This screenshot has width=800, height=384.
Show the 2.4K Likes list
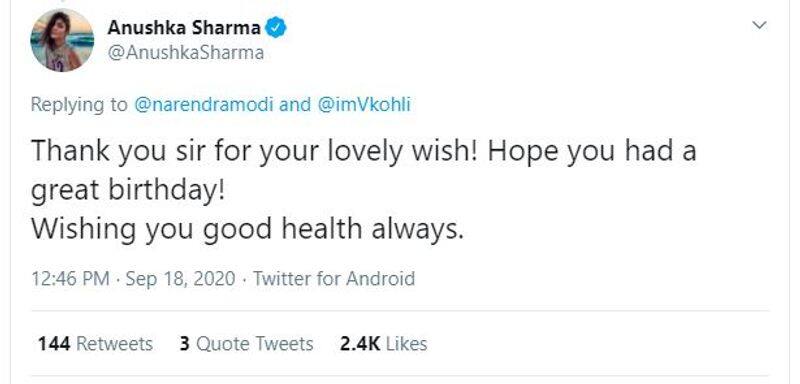(x=384, y=344)
